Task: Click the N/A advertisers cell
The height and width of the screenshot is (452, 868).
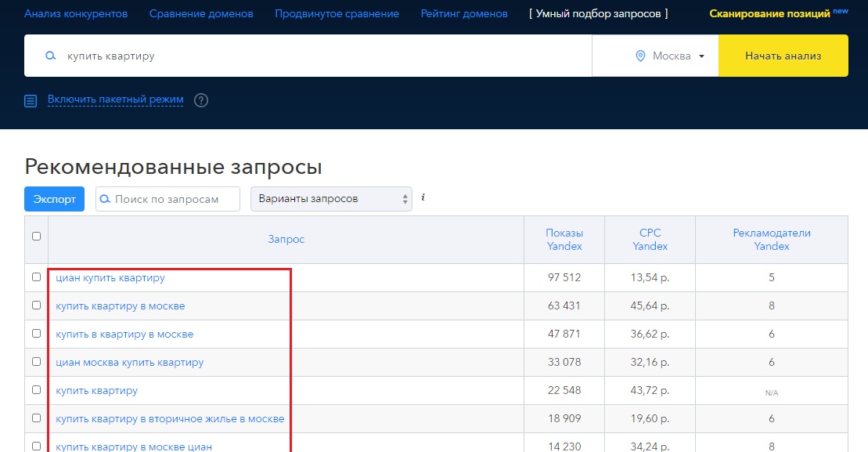Action: pos(772,392)
